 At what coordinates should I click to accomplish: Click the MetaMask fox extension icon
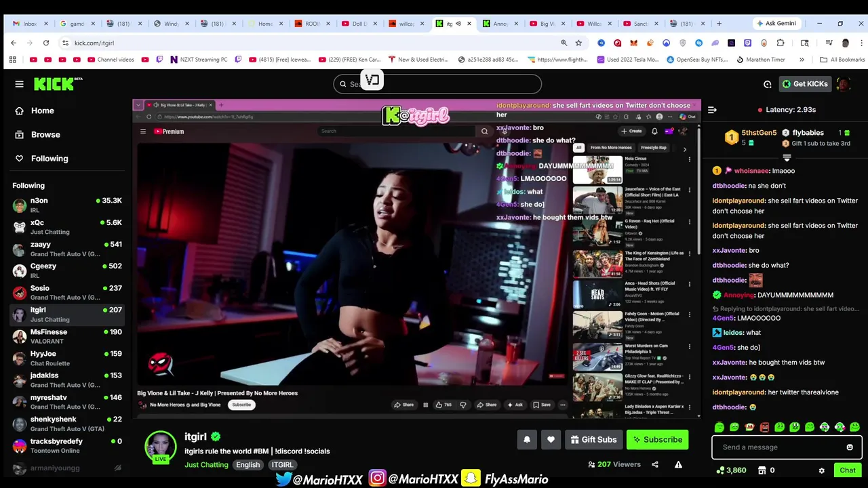pyautogui.click(x=633, y=43)
